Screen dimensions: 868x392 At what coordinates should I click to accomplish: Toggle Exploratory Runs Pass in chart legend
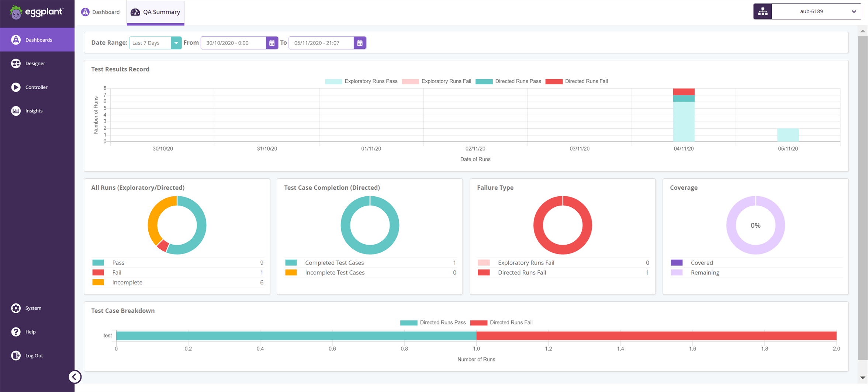[371, 81]
